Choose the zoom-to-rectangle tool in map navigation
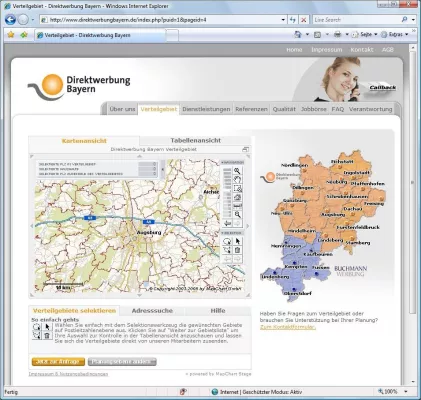Screen dimensions: 421x400 point(237,188)
